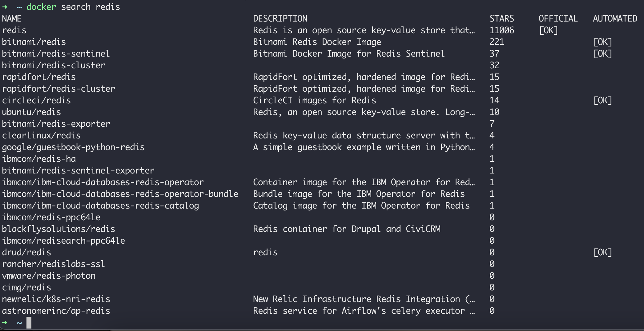
Task: Click the green prompt arrow on the first line
Action: tap(5, 7)
